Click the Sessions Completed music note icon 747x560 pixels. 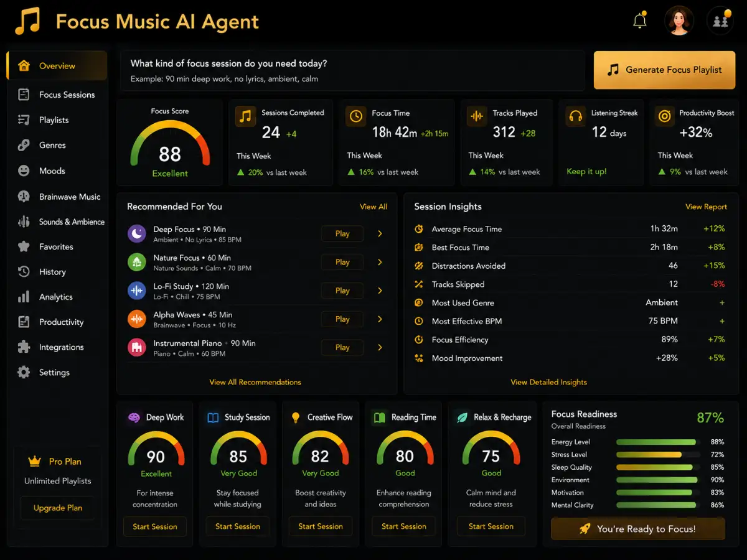click(x=245, y=116)
